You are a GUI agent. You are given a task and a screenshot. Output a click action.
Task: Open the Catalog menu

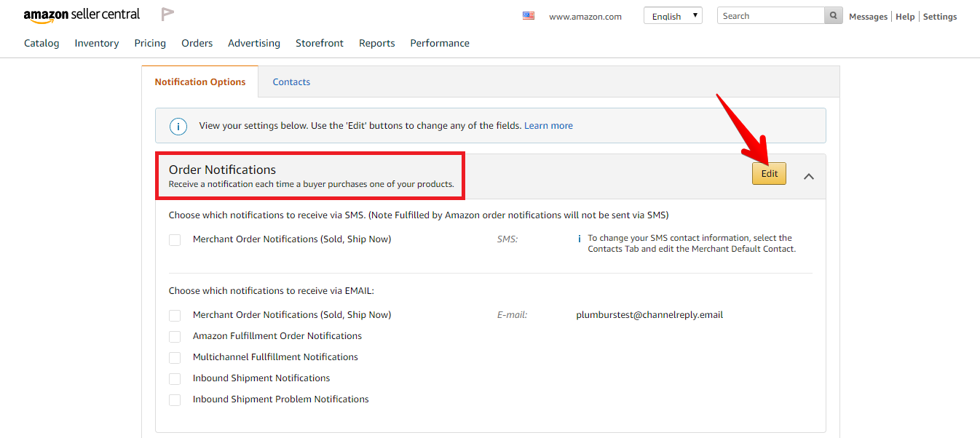(x=42, y=43)
